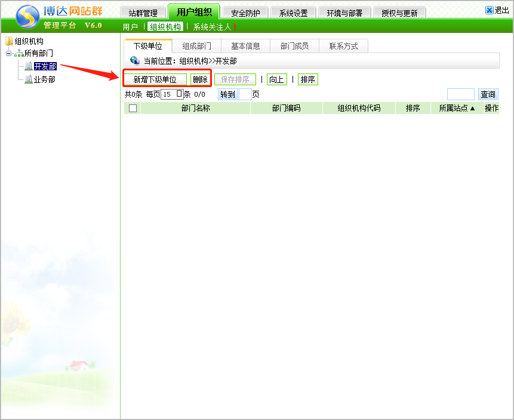Go to 用户 submenu link
Screen dimensions: 514x420
(130, 27)
